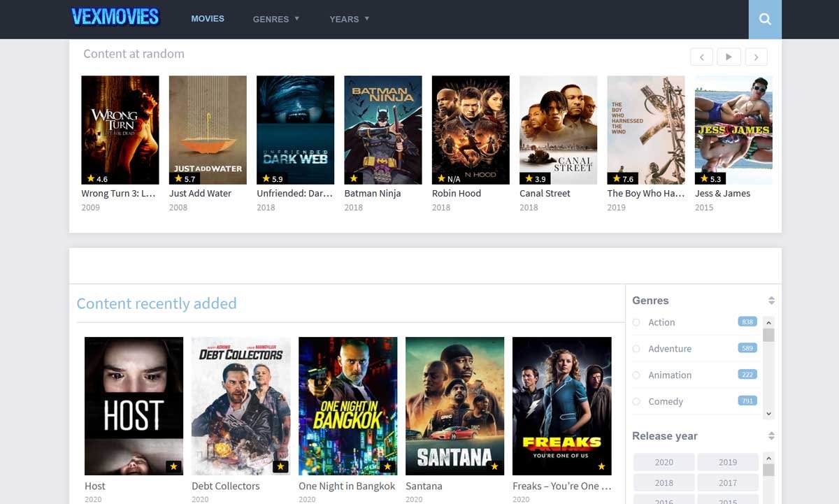Open the Debt Collectors movie poster
The image size is (839, 504).
pos(241,406)
